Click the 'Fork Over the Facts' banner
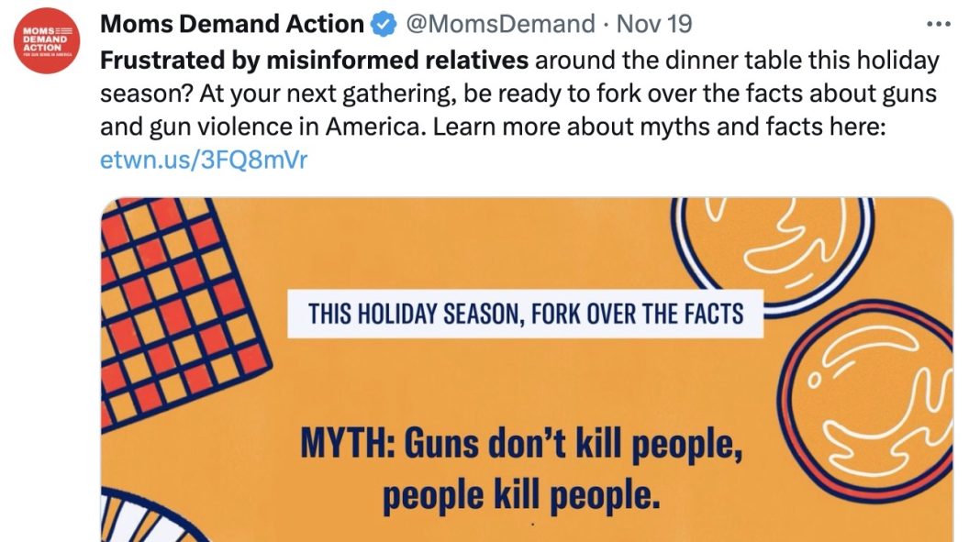Screen dimensions: 980x542 pyautogui.click(x=525, y=315)
